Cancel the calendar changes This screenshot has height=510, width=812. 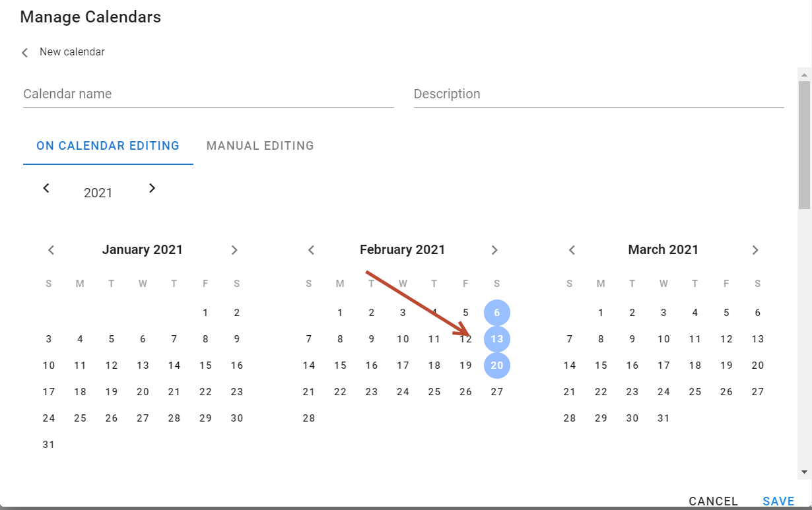coord(713,501)
